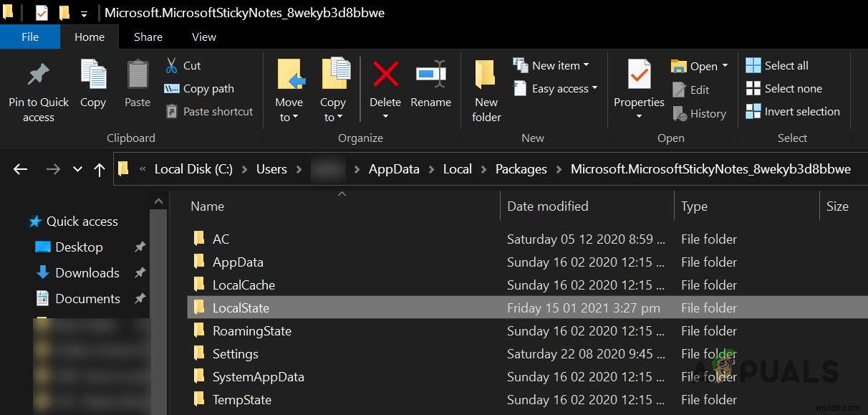Click the red Delete icon
Screen dimensions: 868x415
click(385, 74)
